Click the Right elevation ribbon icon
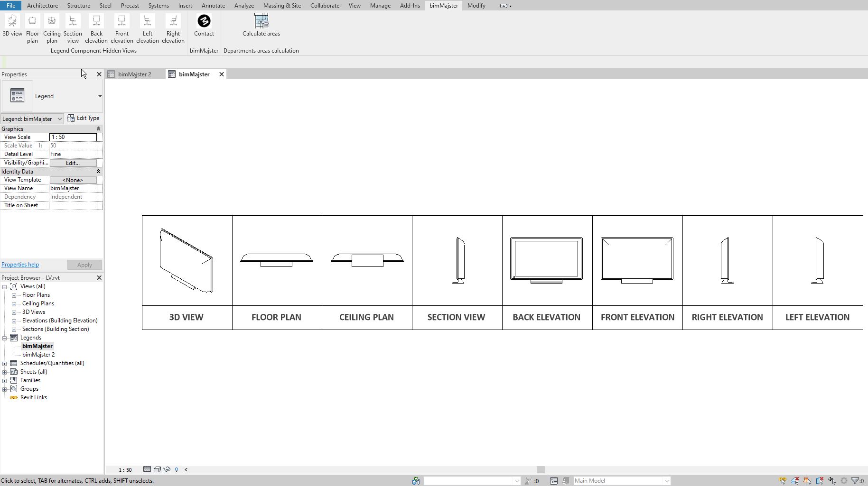This screenshot has height=486, width=868. [x=173, y=21]
